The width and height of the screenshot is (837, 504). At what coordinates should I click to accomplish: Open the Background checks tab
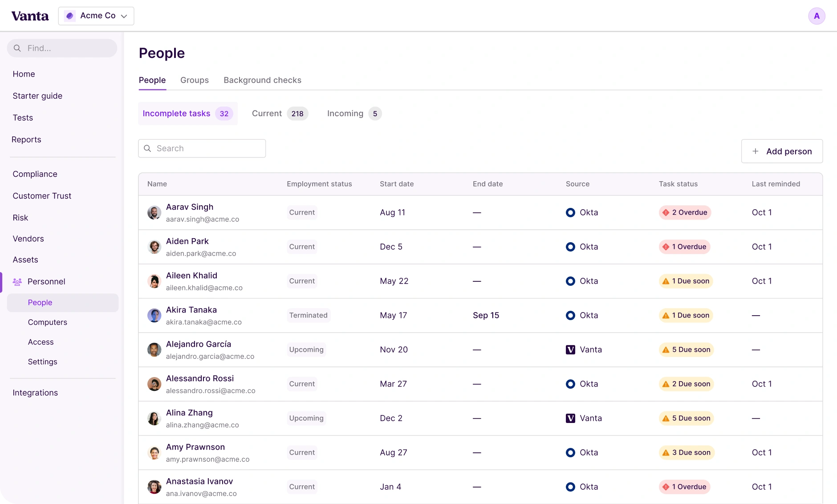pos(262,80)
